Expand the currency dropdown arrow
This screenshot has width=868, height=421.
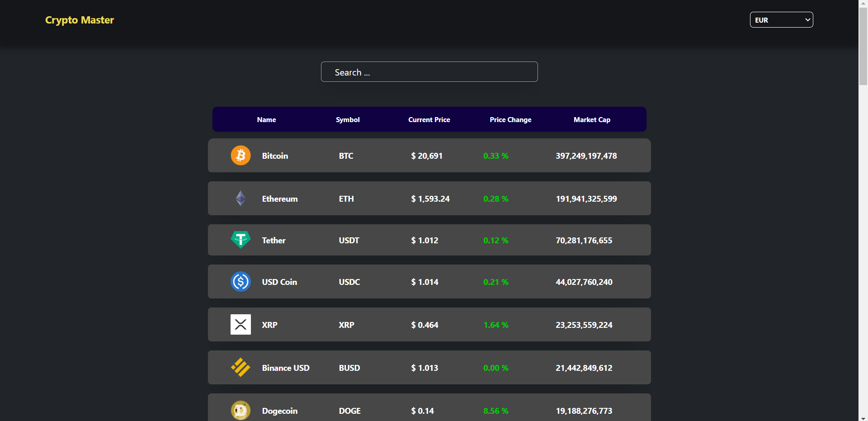(x=807, y=19)
